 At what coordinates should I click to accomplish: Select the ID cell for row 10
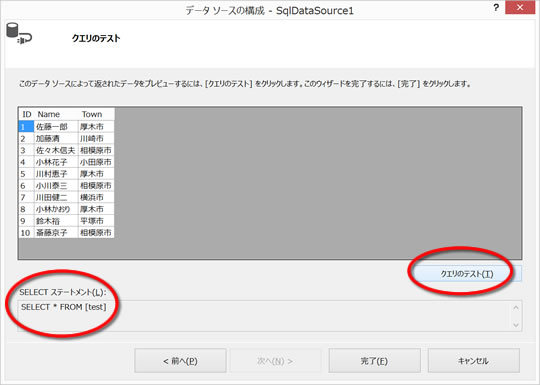tap(27, 232)
